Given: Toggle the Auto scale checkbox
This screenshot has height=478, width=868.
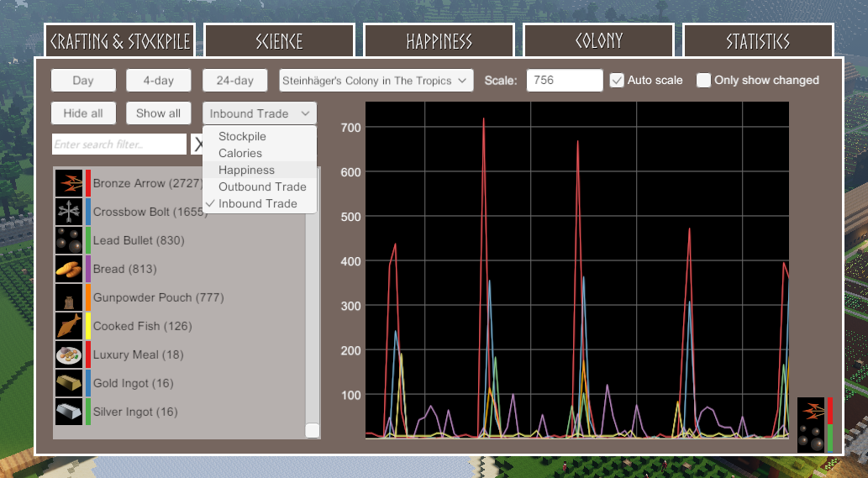Looking at the screenshot, I should [617, 80].
